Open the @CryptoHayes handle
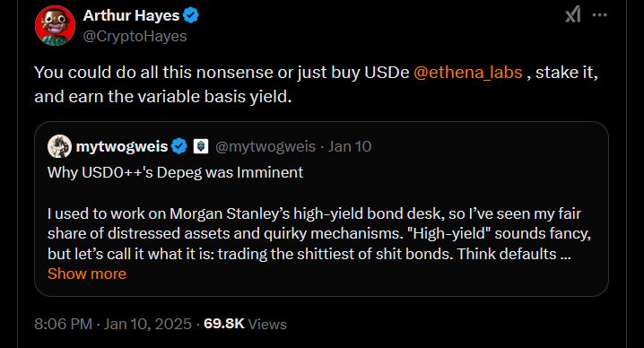 135,36
